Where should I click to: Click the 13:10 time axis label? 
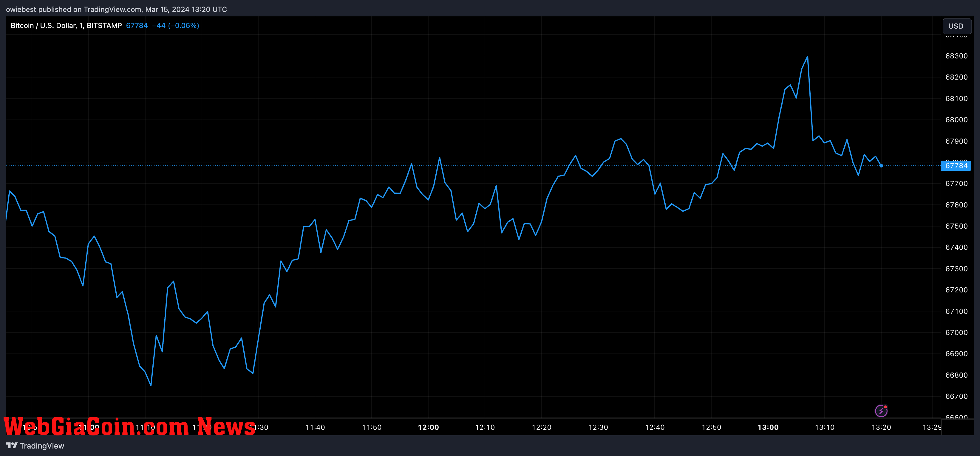[x=825, y=427]
